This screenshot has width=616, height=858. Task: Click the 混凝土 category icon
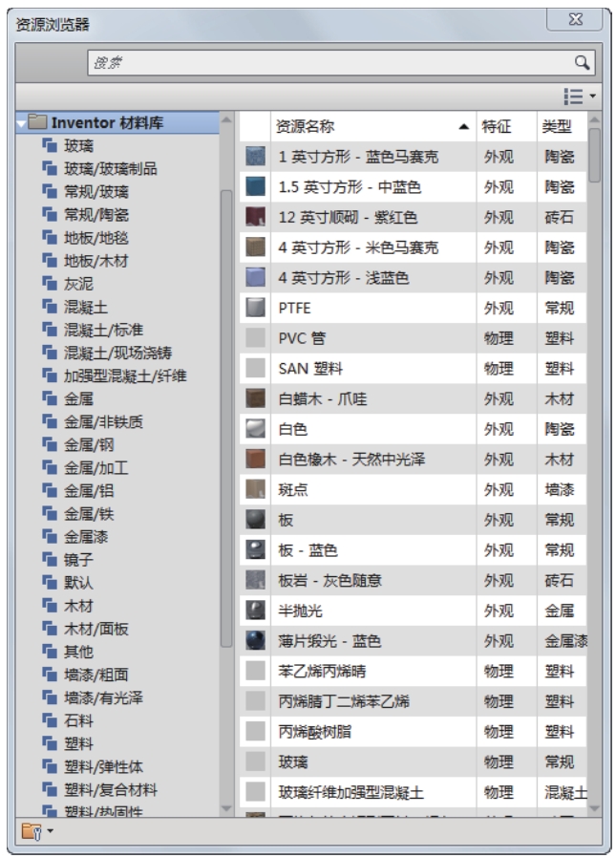click(50, 307)
